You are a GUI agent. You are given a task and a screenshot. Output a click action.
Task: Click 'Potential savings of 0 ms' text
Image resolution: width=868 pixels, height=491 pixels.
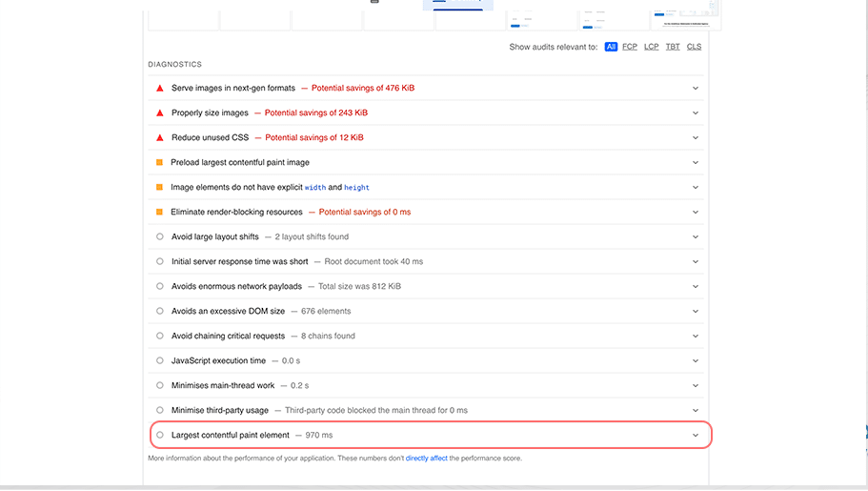tap(365, 212)
